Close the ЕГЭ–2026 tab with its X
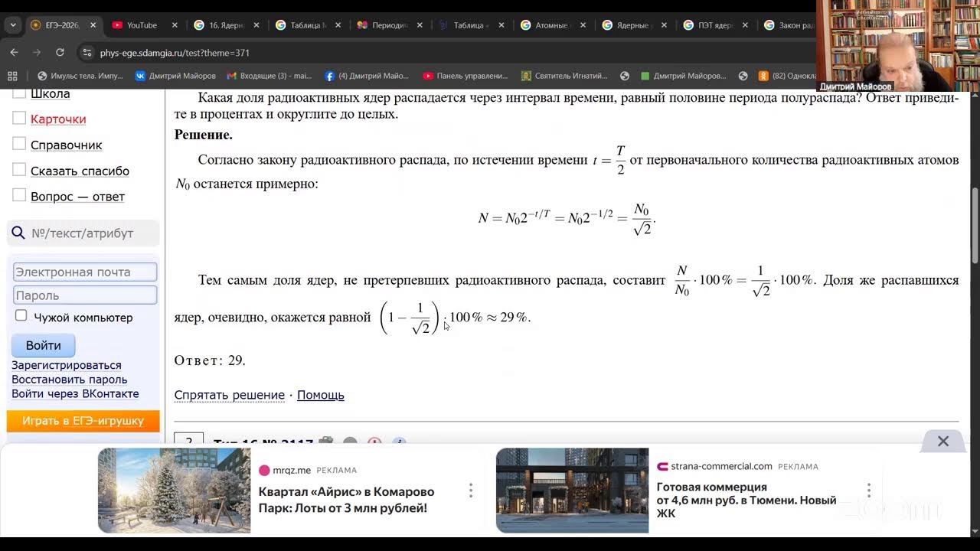The width and height of the screenshot is (980, 551). (93, 25)
